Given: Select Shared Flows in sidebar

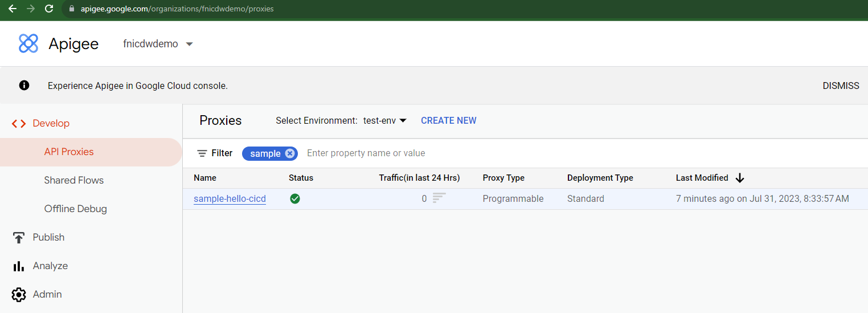Looking at the screenshot, I should [x=74, y=180].
